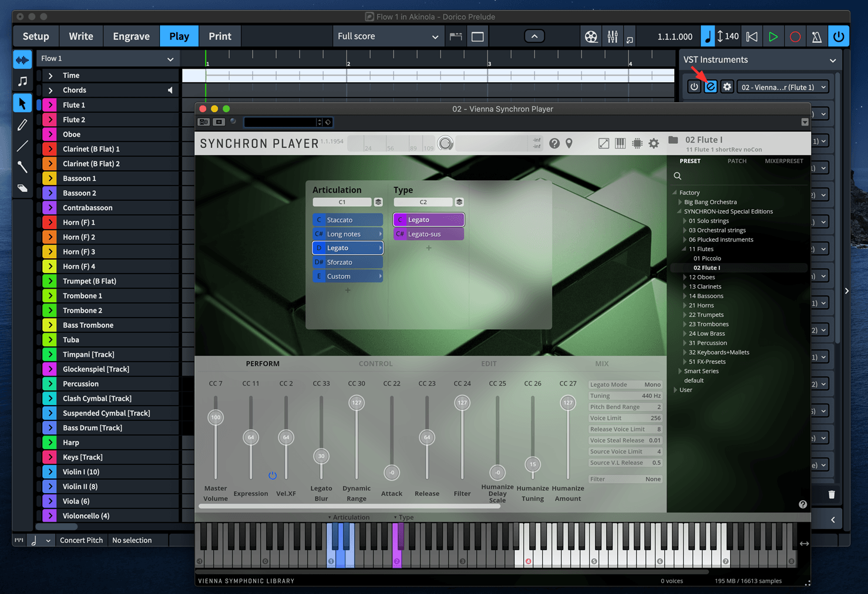The image size is (868, 594).
Task: Collapse the VST Instruments panel
Action: point(833,60)
